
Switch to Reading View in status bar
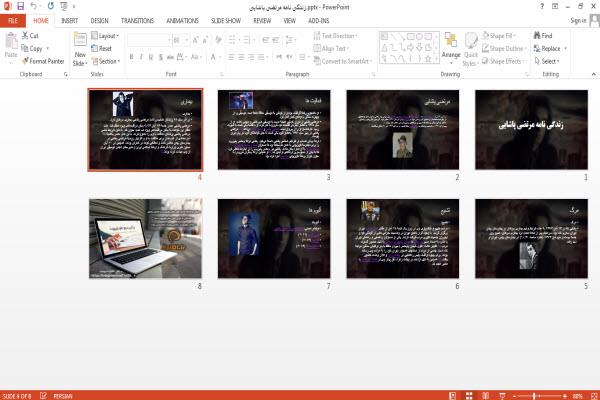pos(486,396)
